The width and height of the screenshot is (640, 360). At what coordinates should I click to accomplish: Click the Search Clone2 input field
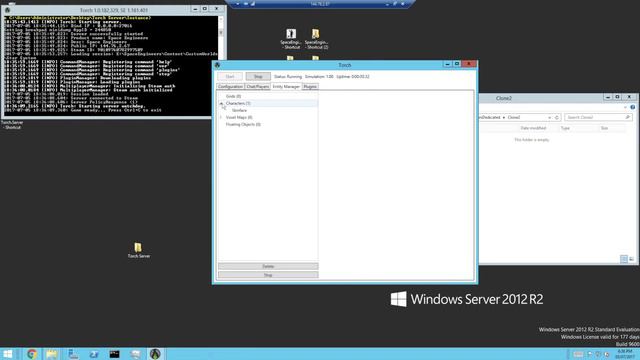598,117
